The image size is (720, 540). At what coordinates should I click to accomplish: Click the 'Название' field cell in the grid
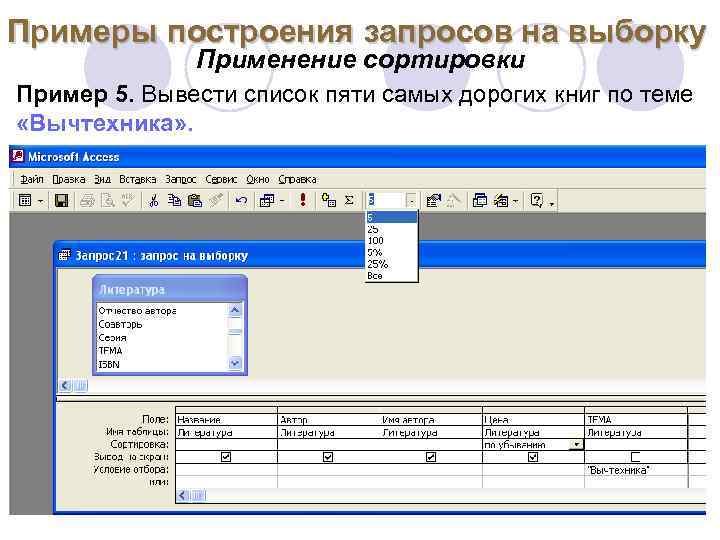226,420
